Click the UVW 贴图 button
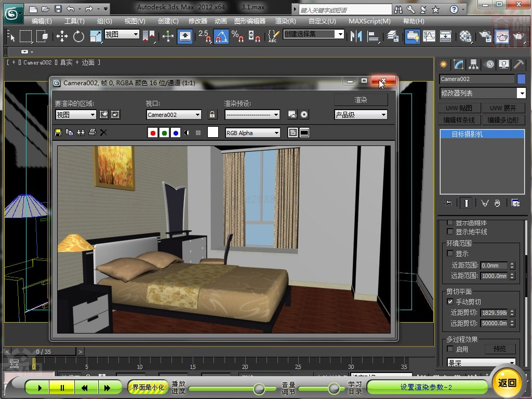Screen dimensions: 532x399 tap(459, 108)
